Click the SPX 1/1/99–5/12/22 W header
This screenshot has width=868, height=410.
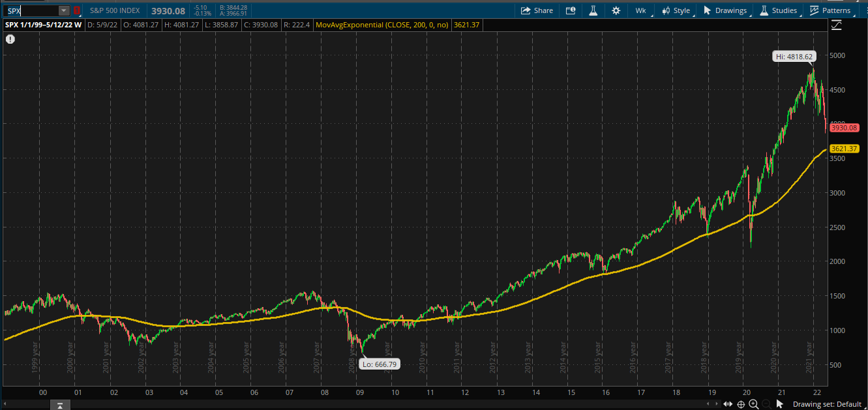(44, 25)
